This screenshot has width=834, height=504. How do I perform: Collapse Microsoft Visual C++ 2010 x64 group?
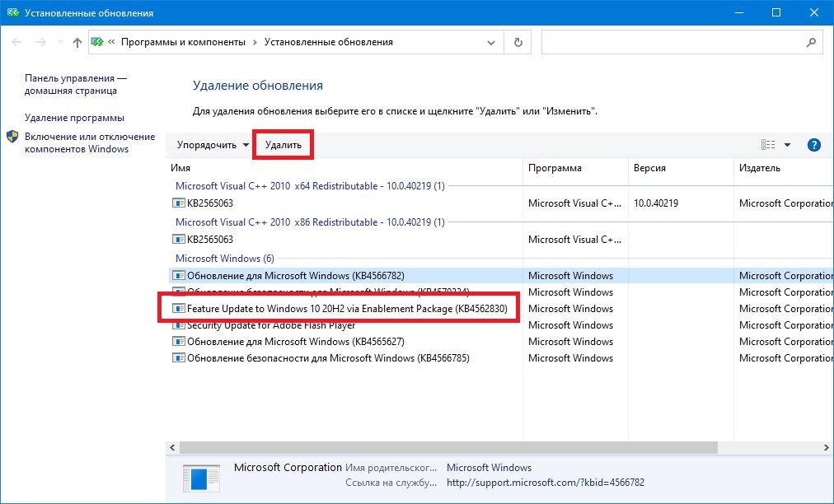coord(310,186)
